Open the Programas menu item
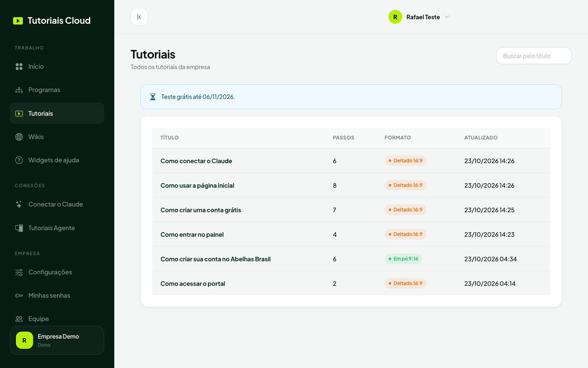Screen dimensions: 588x368 [57, 90]
